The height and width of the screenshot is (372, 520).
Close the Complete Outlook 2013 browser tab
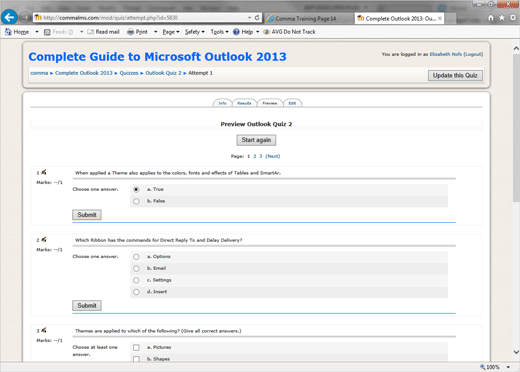coord(440,18)
